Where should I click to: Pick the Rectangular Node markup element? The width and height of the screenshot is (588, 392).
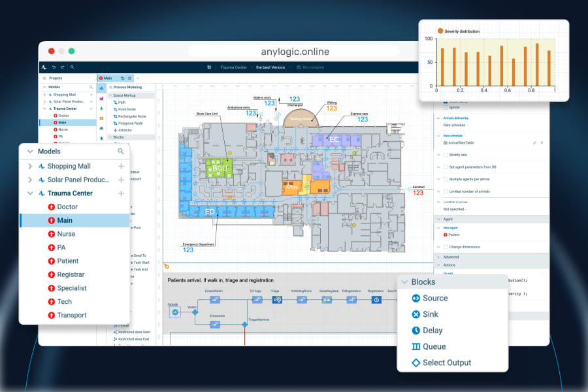(x=130, y=116)
